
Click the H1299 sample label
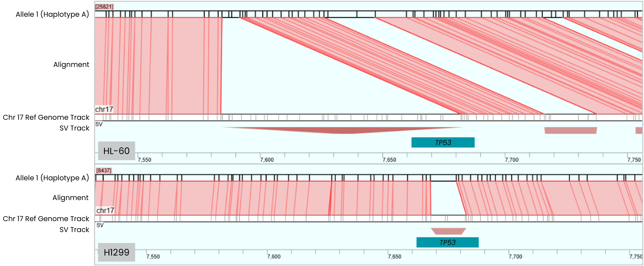116,252
